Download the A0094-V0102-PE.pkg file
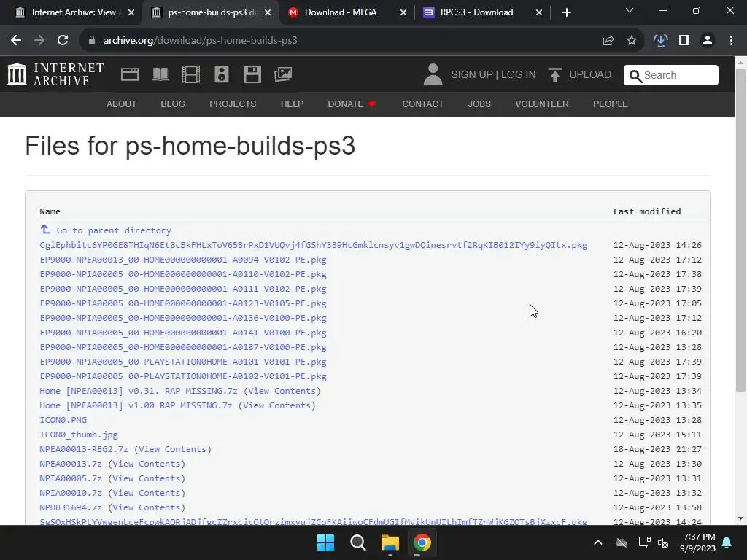 [x=183, y=260]
